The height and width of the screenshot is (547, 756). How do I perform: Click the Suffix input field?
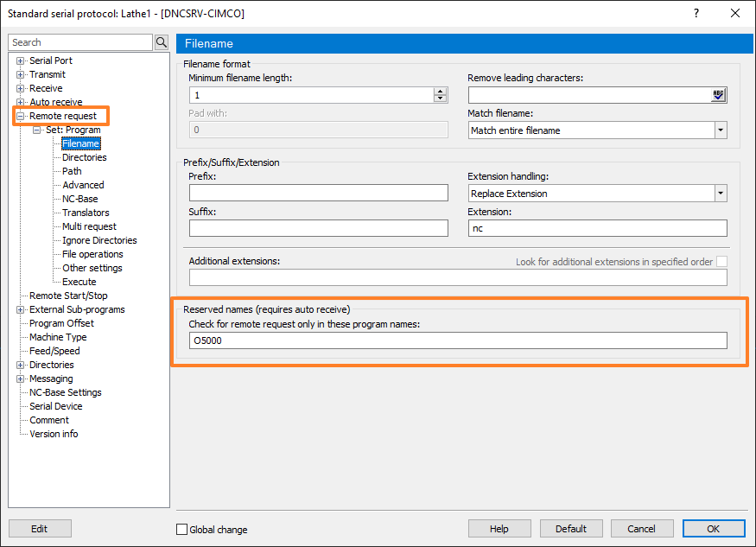coord(318,228)
